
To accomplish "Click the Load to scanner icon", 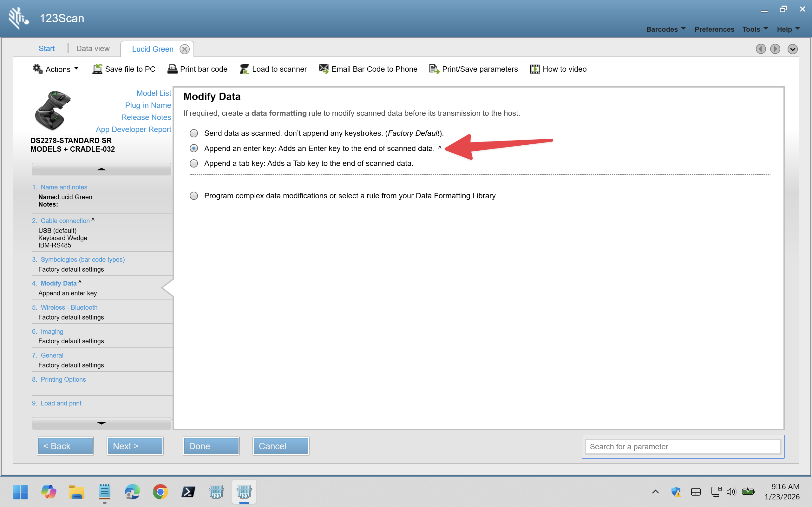I will (x=244, y=69).
